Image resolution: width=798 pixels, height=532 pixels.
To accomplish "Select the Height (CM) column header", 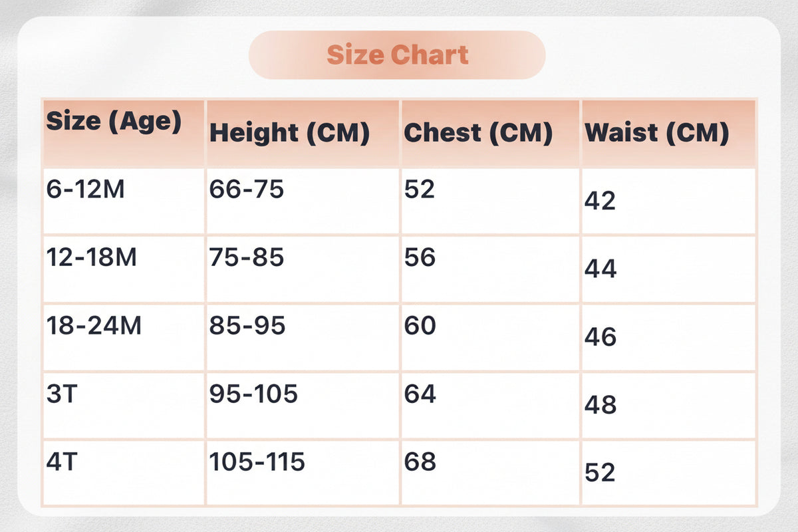I will [303, 133].
